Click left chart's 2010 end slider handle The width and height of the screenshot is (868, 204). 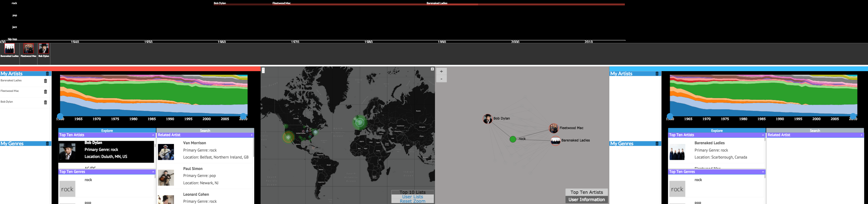point(243,117)
